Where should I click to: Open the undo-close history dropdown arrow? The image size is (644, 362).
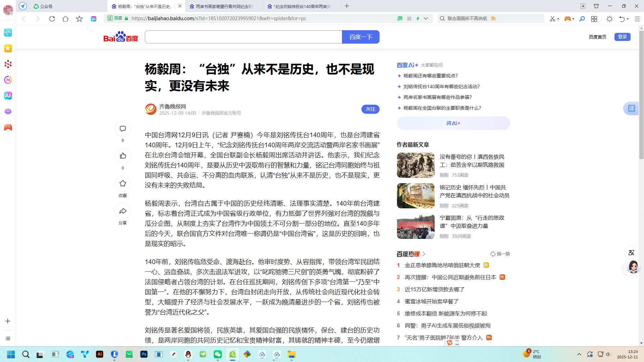point(628,19)
